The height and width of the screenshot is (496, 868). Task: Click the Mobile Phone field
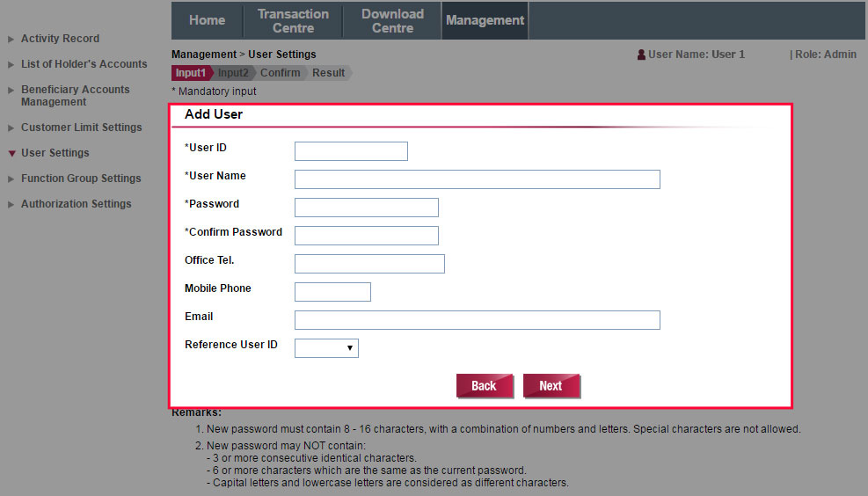pyautogui.click(x=332, y=292)
